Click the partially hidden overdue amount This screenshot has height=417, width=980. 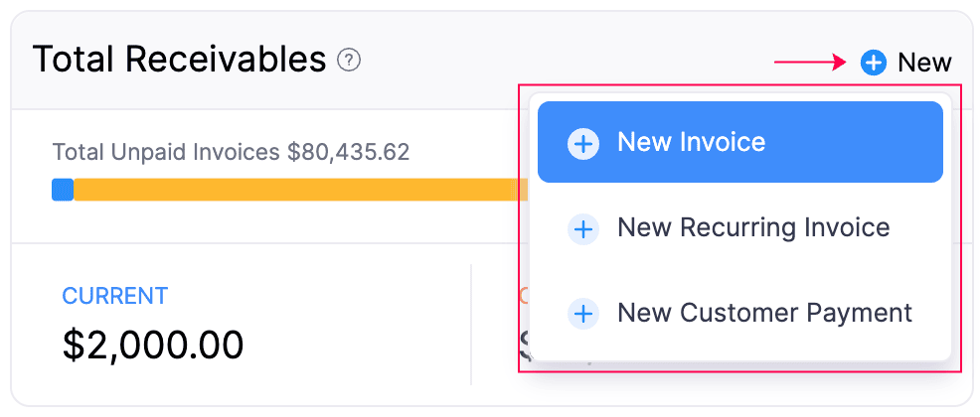coord(524,346)
